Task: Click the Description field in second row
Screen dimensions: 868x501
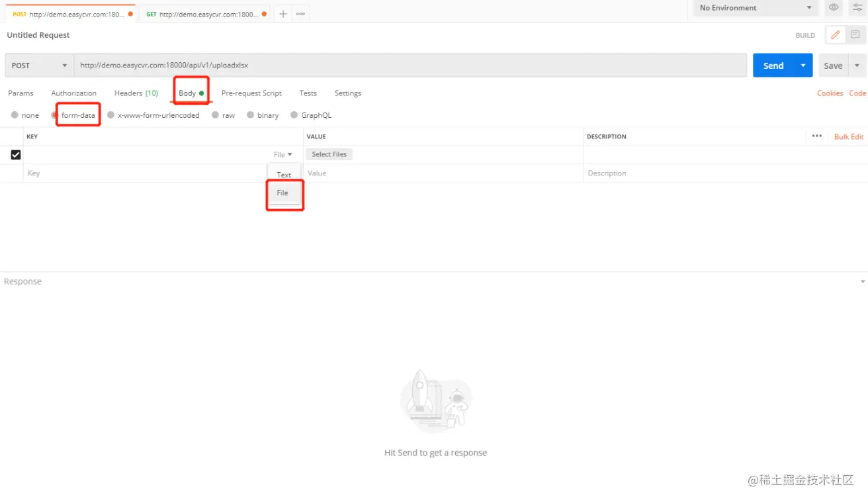Action: [726, 173]
